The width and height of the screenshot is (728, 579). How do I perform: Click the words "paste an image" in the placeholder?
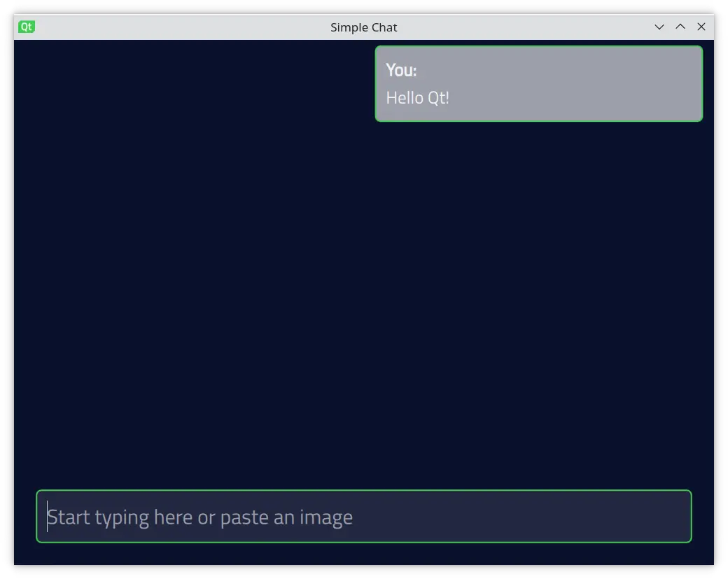click(286, 517)
